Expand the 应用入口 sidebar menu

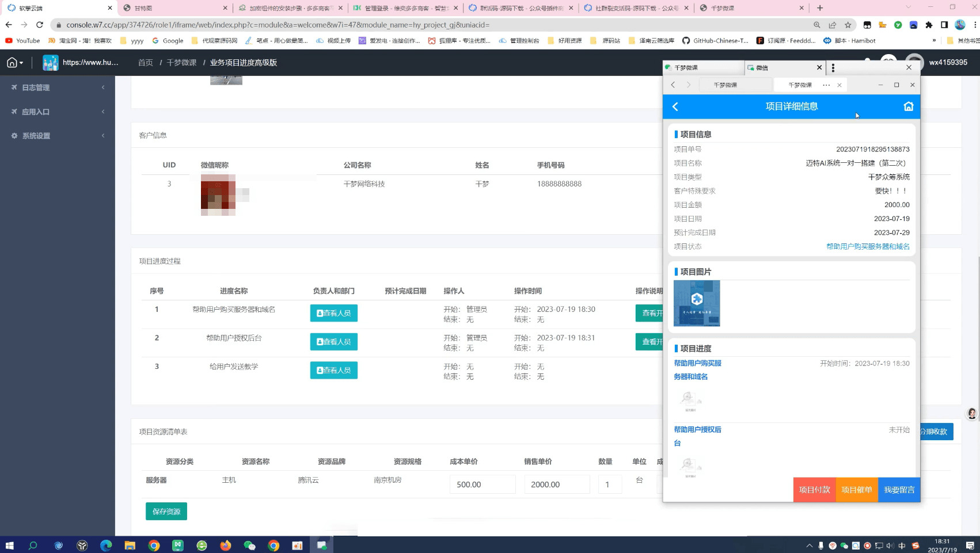58,112
